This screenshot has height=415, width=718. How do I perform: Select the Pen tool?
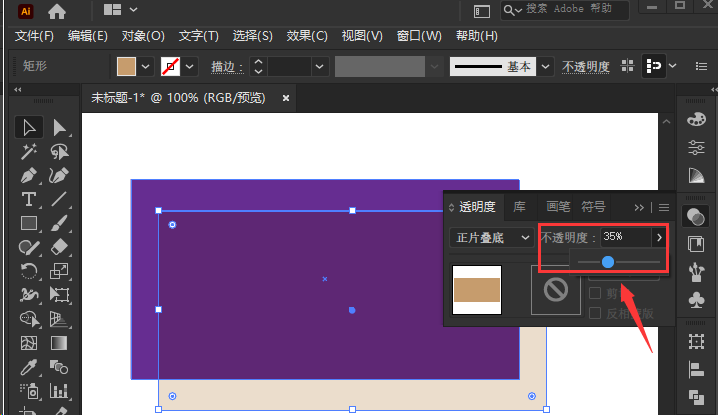29,175
